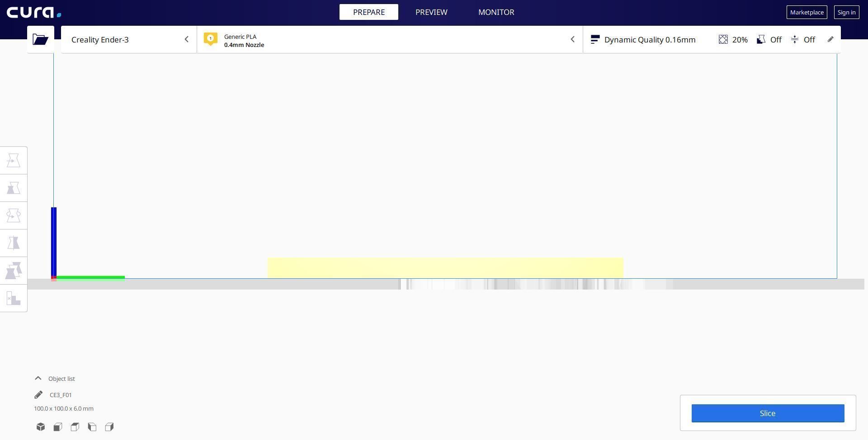Switch to the top view cube icon
Viewport: 868px width, 440px height.
tap(75, 427)
